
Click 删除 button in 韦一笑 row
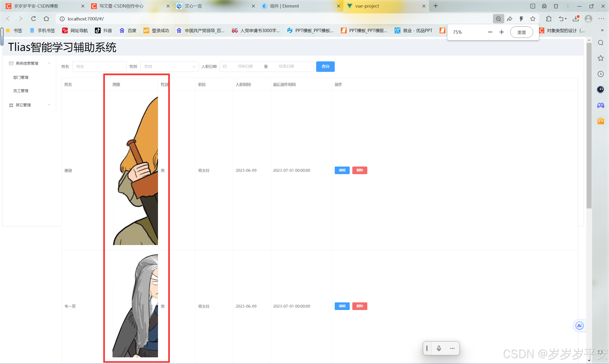tap(359, 306)
